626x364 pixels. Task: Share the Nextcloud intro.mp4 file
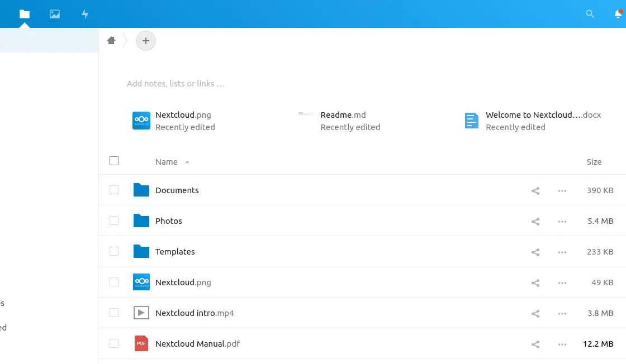pyautogui.click(x=535, y=313)
